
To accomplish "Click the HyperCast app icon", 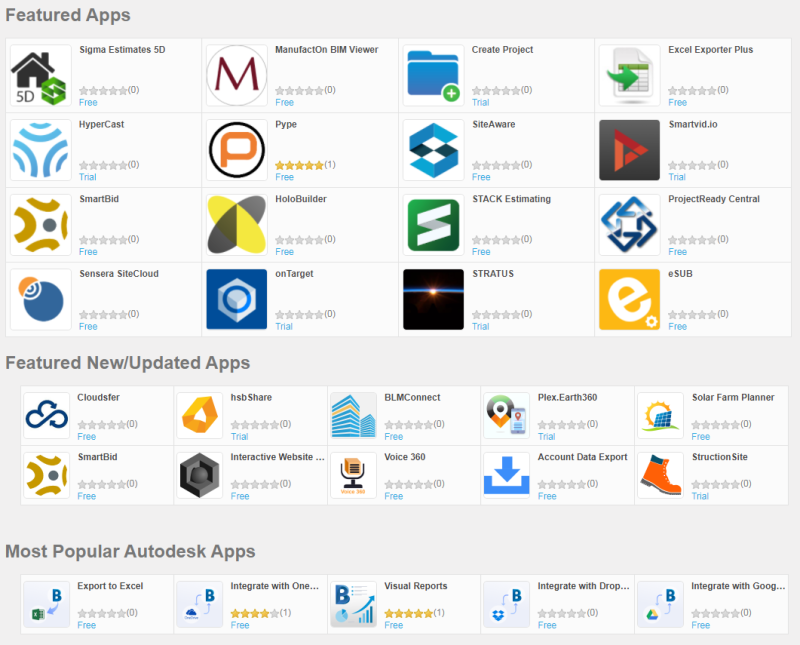I will pos(40,150).
